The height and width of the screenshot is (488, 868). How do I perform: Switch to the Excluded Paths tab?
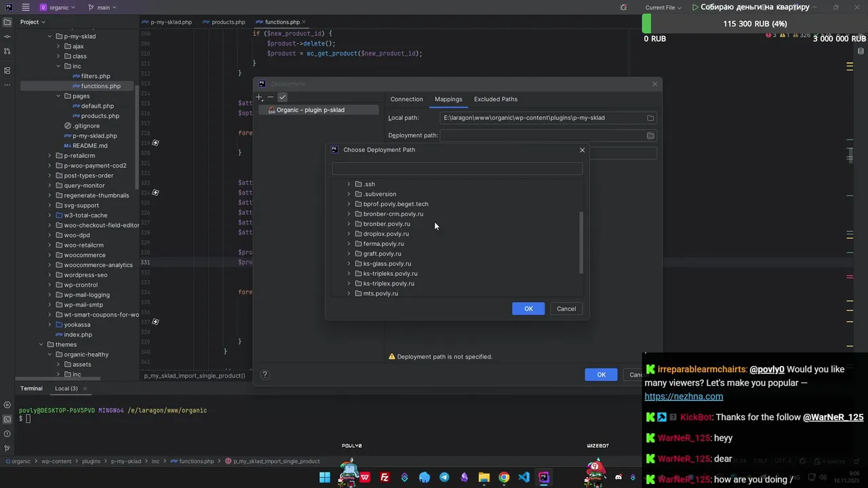click(x=496, y=99)
